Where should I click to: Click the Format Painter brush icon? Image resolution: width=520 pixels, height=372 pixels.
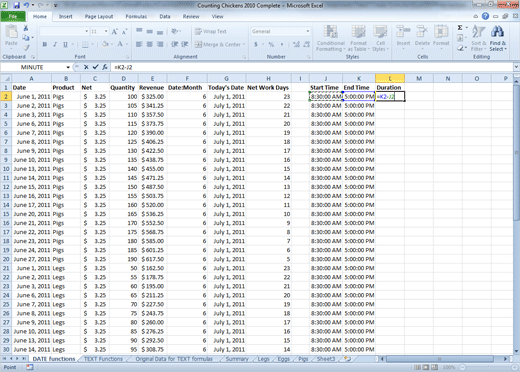point(26,48)
